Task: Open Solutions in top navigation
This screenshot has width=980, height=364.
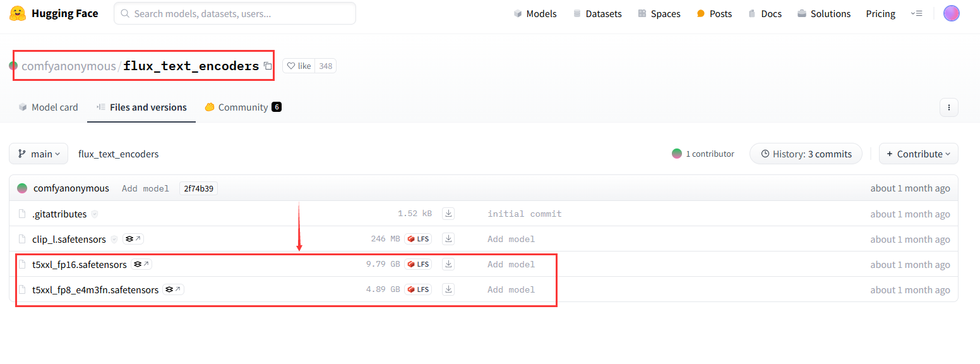Action: coord(823,14)
